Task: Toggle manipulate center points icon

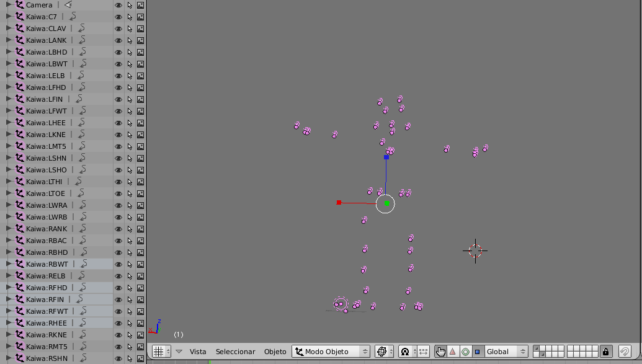Action: tap(424, 352)
